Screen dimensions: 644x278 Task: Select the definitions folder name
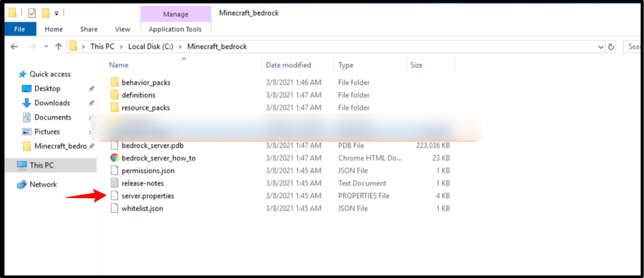[139, 95]
